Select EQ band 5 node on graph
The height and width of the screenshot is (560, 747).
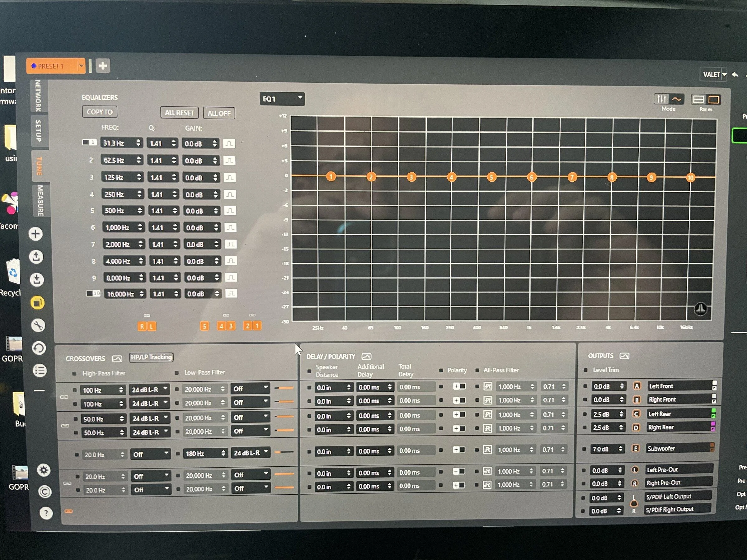[491, 177]
